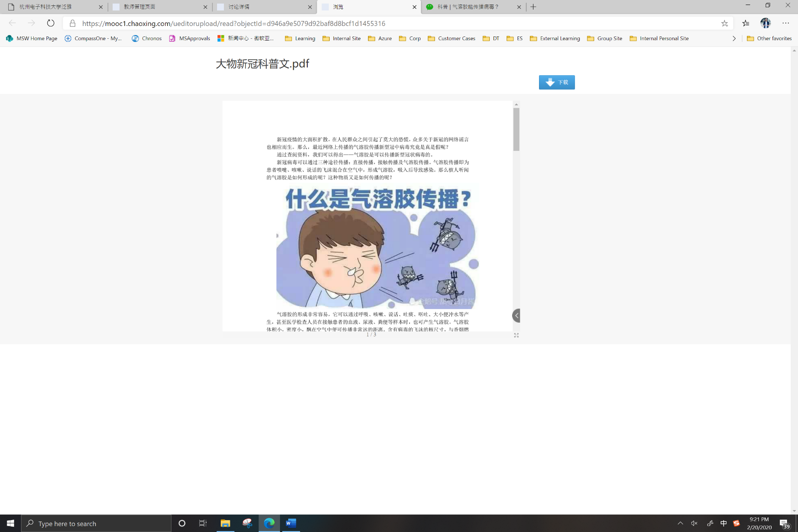Show more favorites with the chevron
The image size is (798, 532).
pos(734,38)
